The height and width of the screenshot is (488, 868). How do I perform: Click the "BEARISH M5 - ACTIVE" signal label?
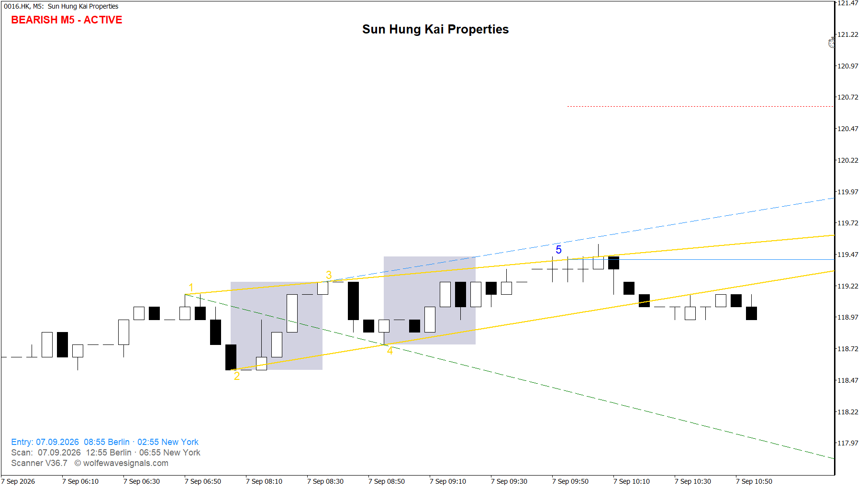(x=67, y=20)
